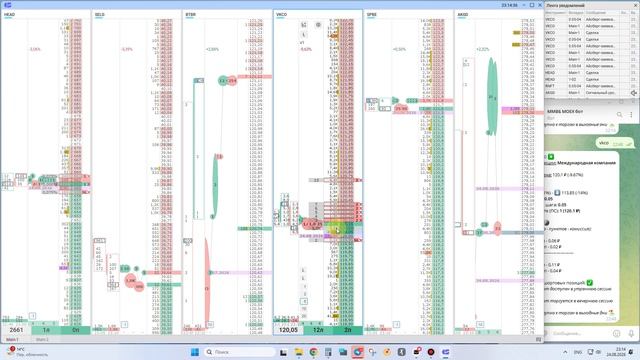Type in the Windows taskbar search box
This screenshot has height=360, width=640.
click(240, 352)
